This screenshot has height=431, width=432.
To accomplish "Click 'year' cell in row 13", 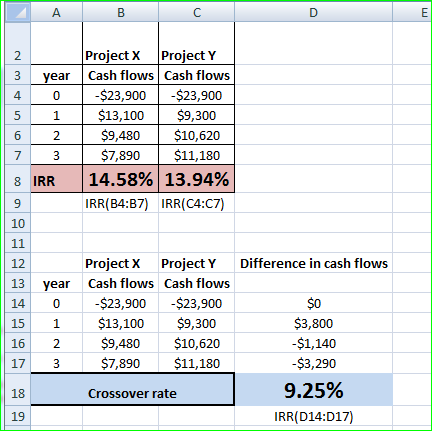I will pyautogui.click(x=56, y=283).
